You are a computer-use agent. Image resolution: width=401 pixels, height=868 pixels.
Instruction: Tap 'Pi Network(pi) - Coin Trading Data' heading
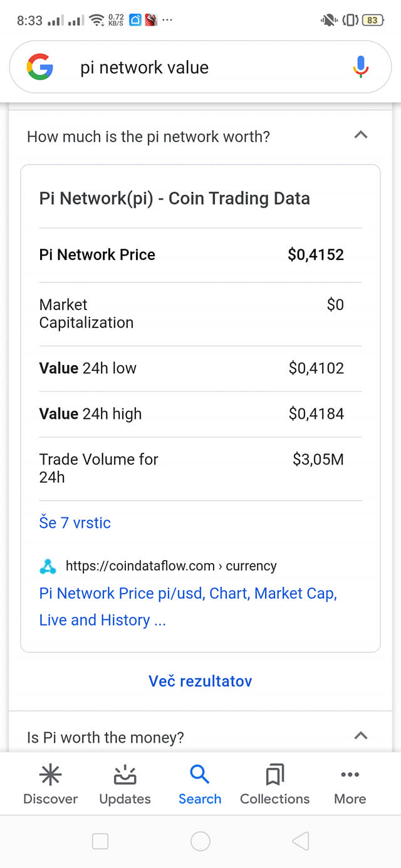pyautogui.click(x=174, y=199)
